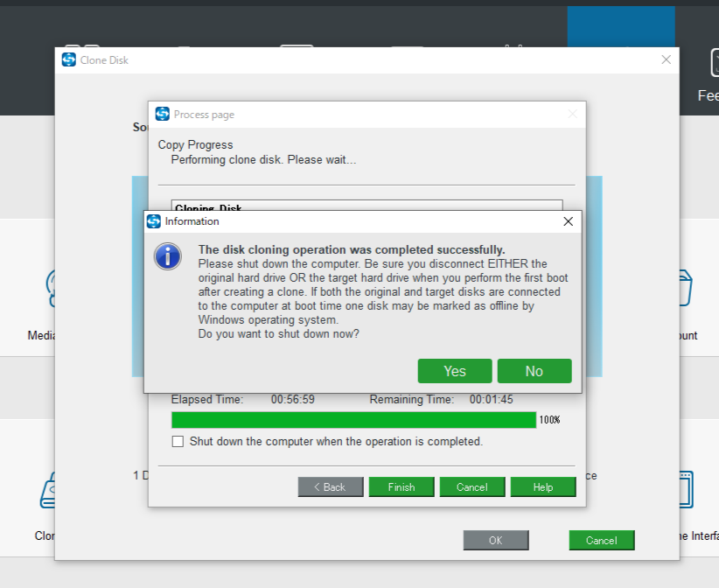Click OK in the Clone Disk dialog
The image size is (719, 588).
click(495, 541)
